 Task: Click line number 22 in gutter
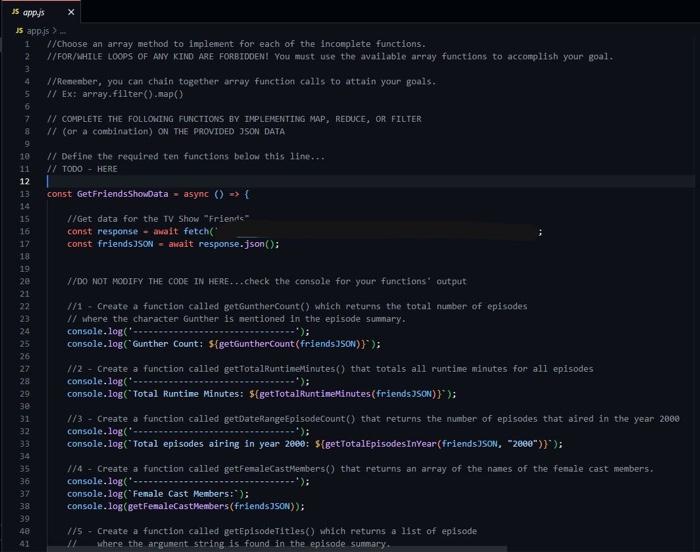click(25, 306)
